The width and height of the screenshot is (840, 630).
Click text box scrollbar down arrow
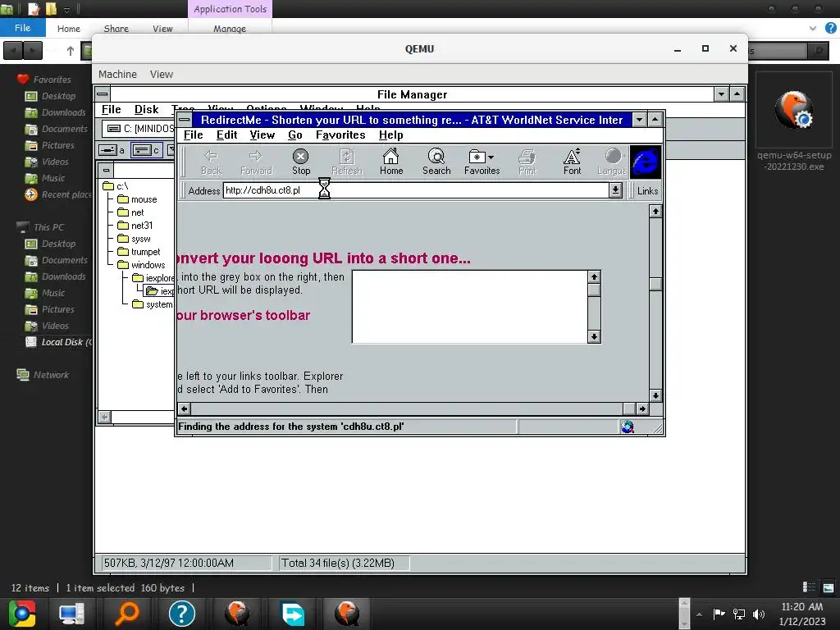coord(594,337)
